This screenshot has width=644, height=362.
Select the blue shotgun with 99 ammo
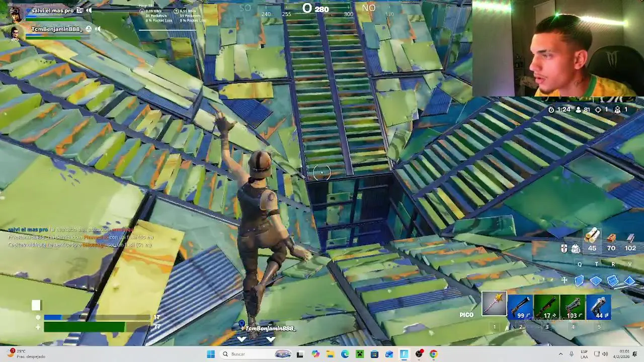point(520,307)
